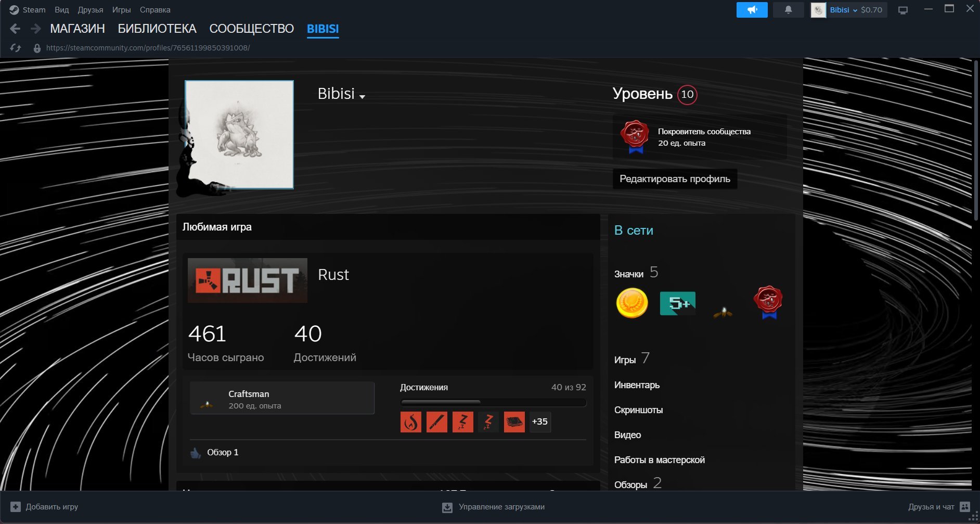The height and width of the screenshot is (524, 980).
Task: Click the knife achievement icon
Action: click(437, 422)
